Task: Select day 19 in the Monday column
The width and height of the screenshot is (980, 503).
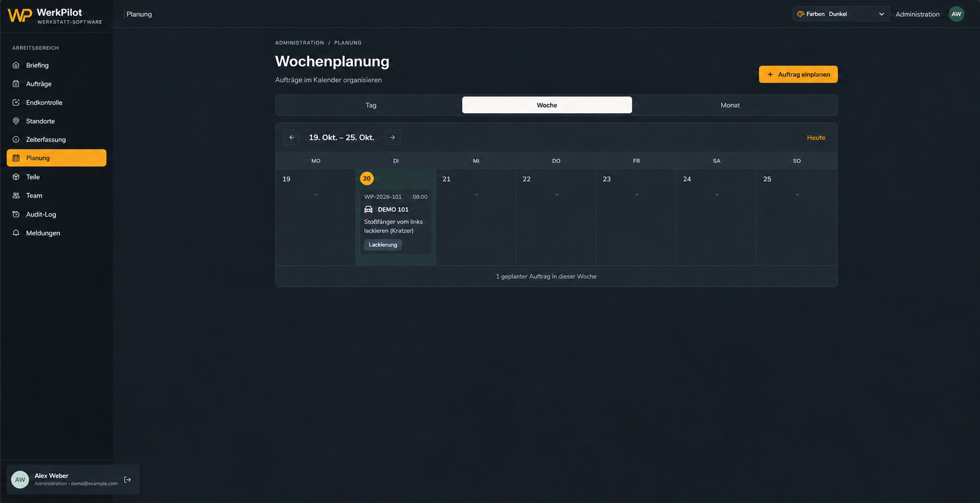Action: pos(287,179)
